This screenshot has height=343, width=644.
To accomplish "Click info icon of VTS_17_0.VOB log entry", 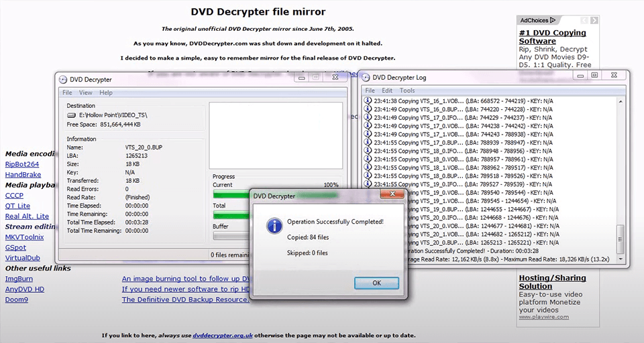I will (368, 126).
